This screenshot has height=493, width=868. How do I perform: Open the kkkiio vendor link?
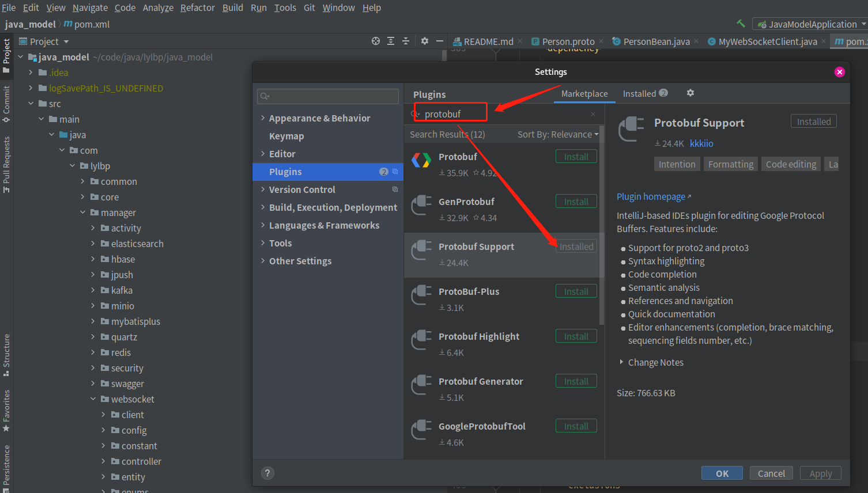[701, 143]
